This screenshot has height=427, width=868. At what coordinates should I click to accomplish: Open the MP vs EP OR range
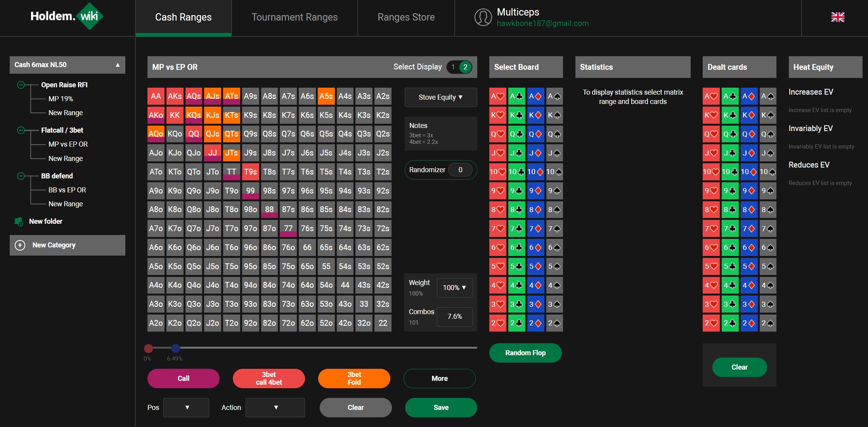(68, 144)
